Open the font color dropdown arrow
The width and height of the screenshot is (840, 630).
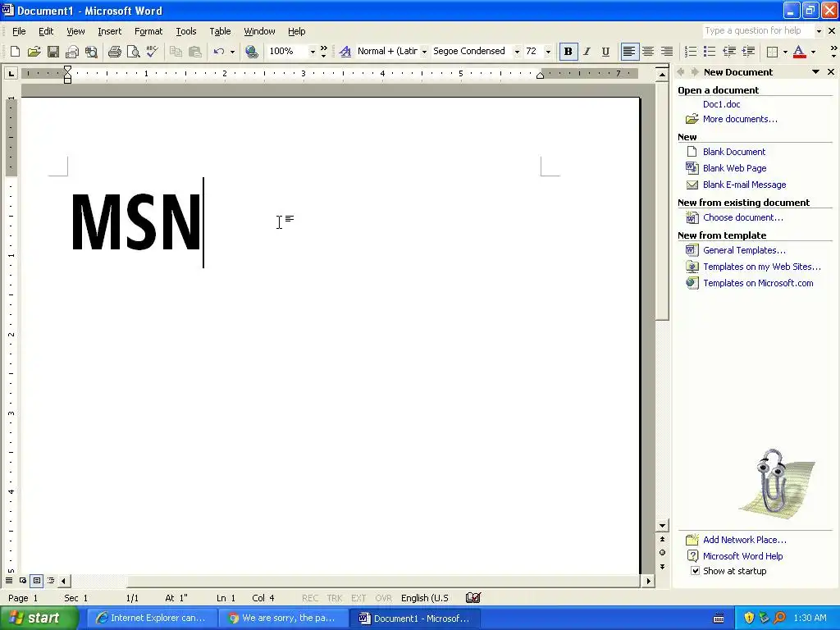813,52
